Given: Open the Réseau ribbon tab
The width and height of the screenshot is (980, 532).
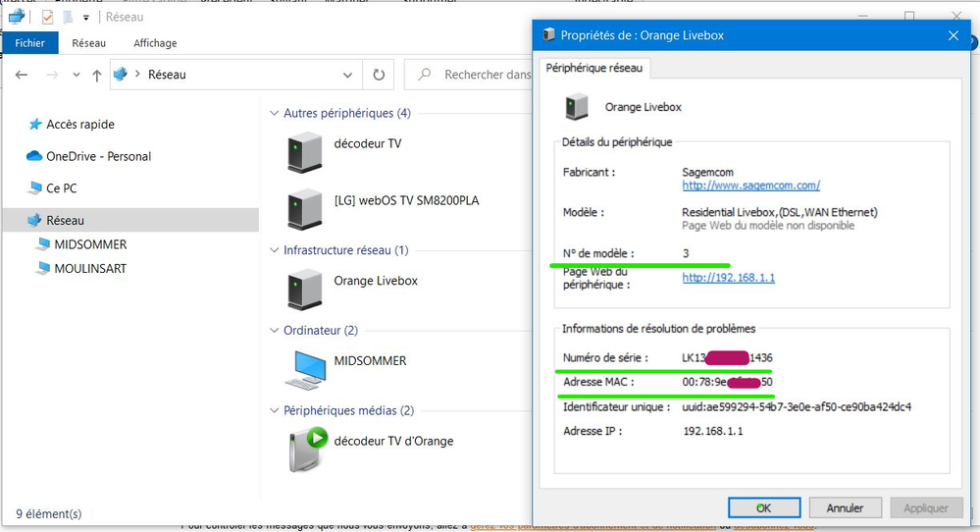Looking at the screenshot, I should tap(88, 43).
